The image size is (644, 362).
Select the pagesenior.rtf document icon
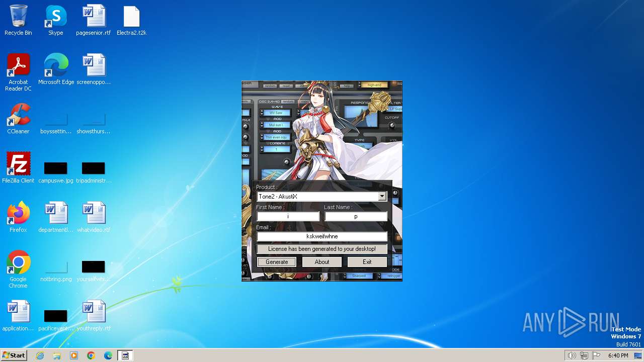pos(94,20)
